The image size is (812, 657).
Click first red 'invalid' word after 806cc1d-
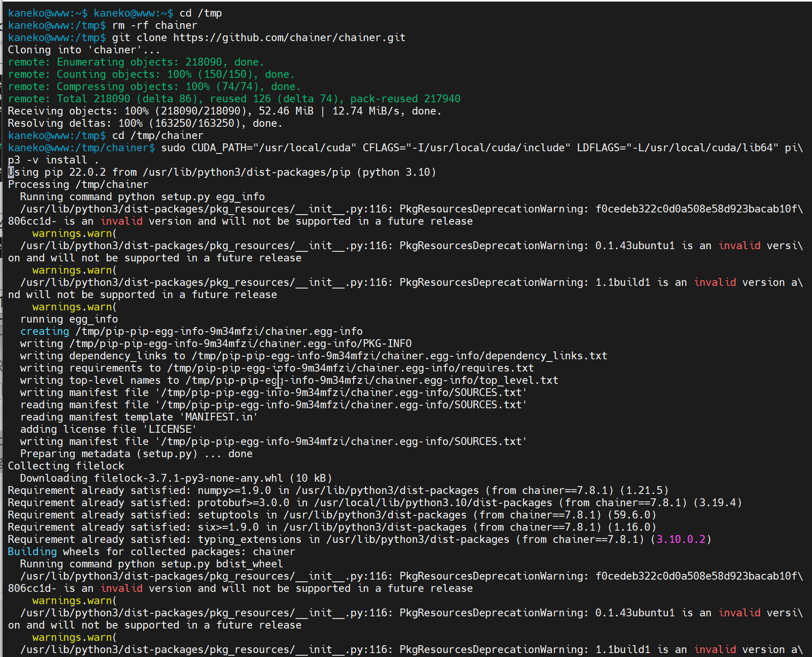click(121, 221)
